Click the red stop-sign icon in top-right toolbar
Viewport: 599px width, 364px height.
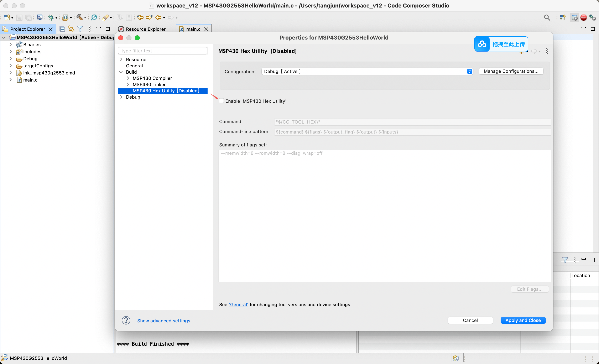tap(583, 17)
